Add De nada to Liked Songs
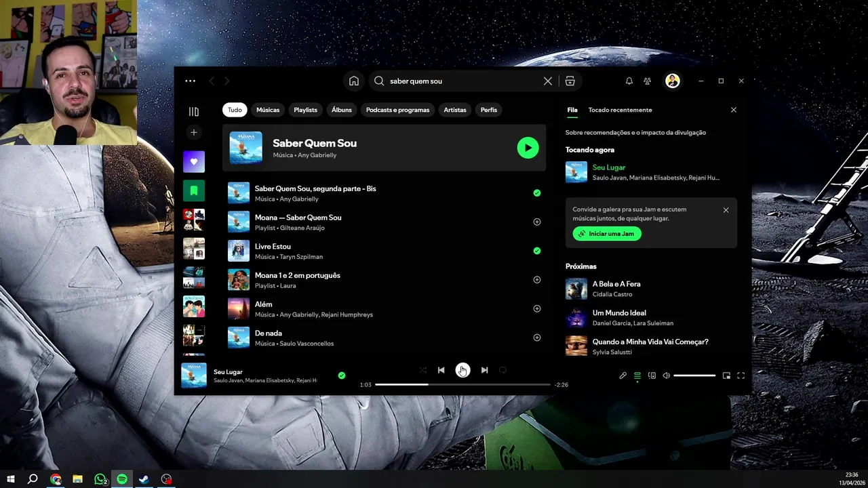This screenshot has height=488, width=868. tap(537, 338)
